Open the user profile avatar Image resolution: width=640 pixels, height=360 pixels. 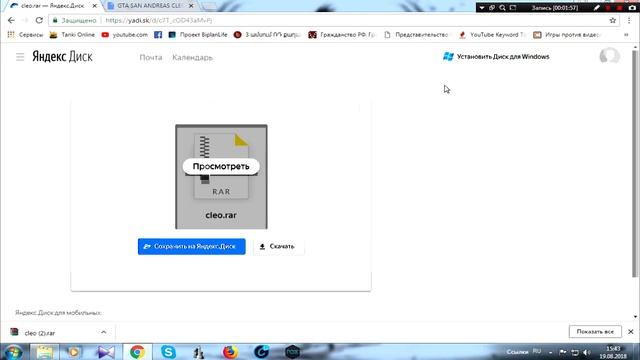(x=609, y=56)
